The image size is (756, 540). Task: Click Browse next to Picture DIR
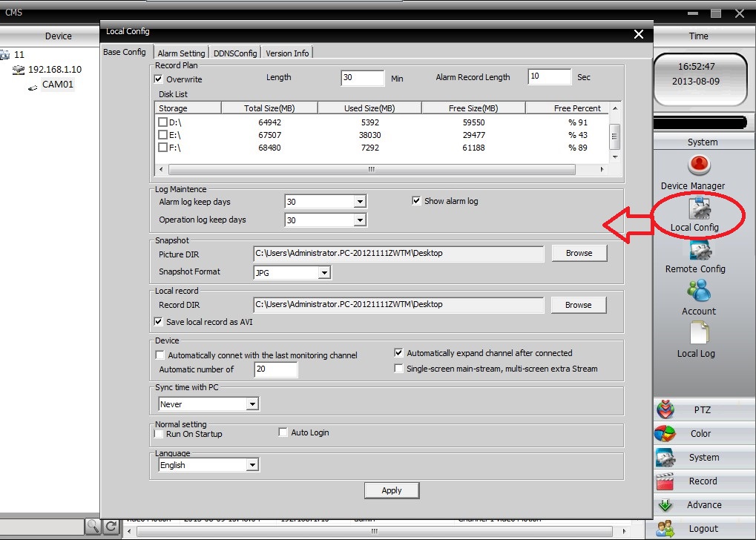[579, 253]
